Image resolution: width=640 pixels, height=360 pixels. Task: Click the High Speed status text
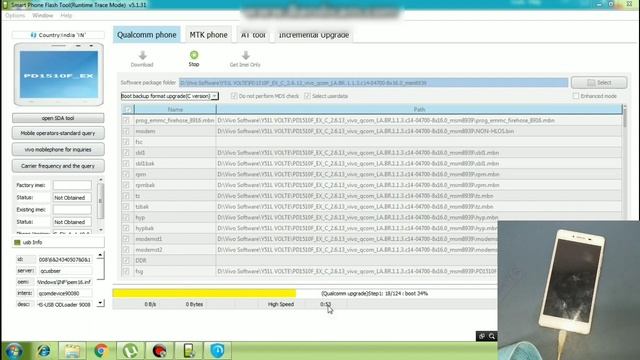(x=280, y=304)
